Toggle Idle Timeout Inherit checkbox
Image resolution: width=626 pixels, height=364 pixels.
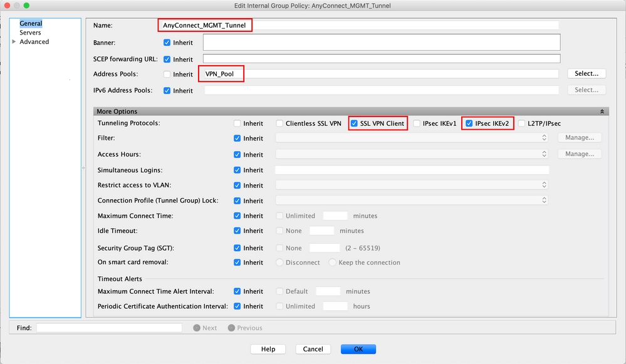tap(237, 231)
